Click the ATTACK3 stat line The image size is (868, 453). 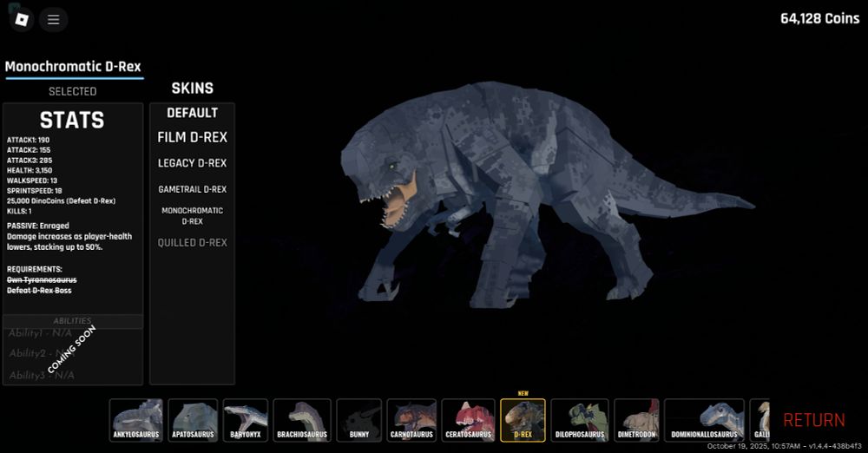pos(30,160)
